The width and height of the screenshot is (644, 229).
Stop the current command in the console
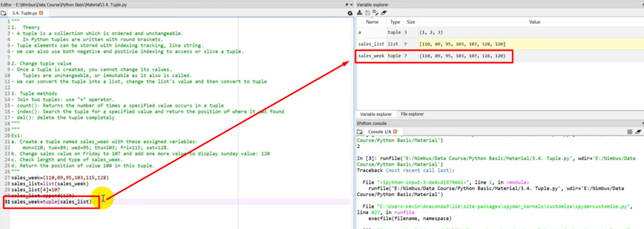(x=630, y=131)
